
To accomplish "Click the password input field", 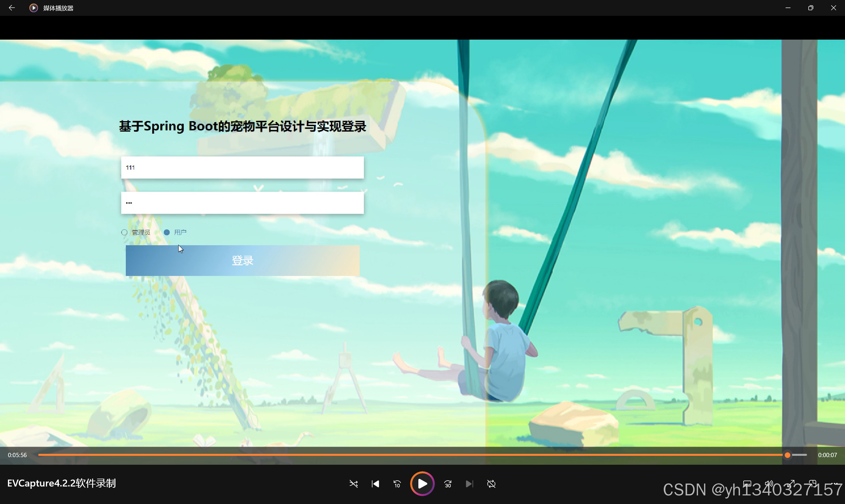I will (242, 203).
